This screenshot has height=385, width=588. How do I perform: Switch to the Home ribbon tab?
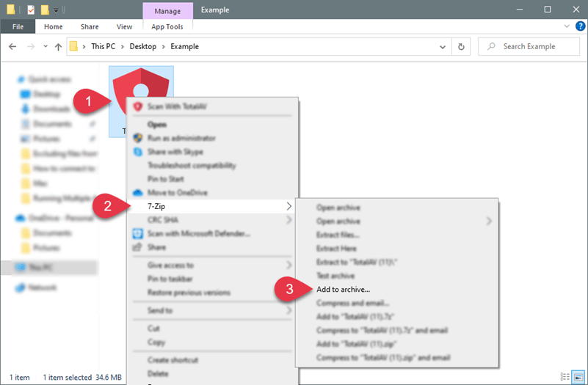[x=54, y=26]
